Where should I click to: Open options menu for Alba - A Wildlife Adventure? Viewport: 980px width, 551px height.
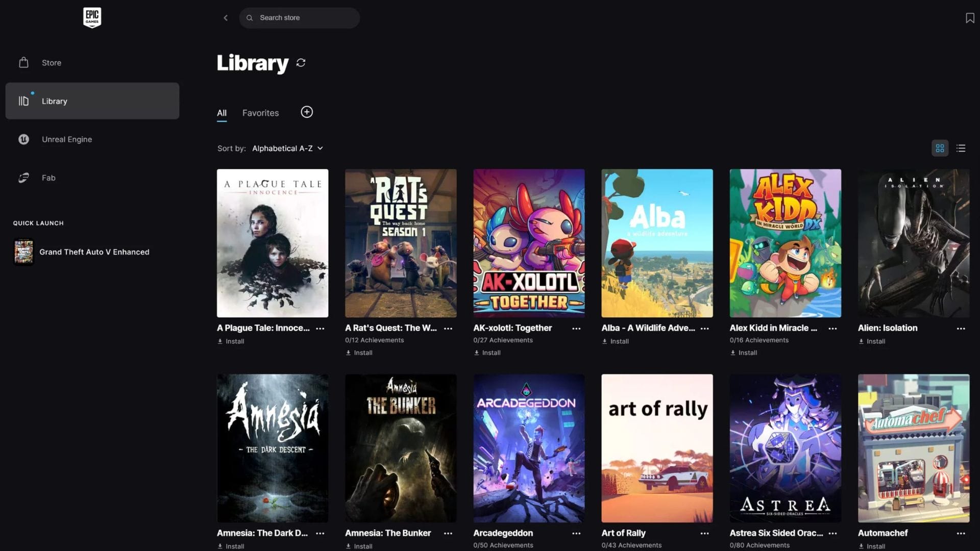click(x=704, y=329)
